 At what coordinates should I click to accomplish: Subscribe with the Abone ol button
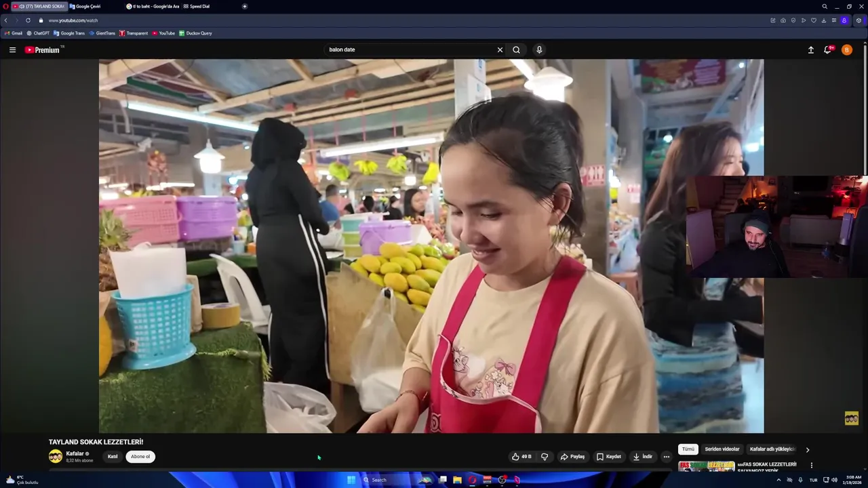[140, 457]
